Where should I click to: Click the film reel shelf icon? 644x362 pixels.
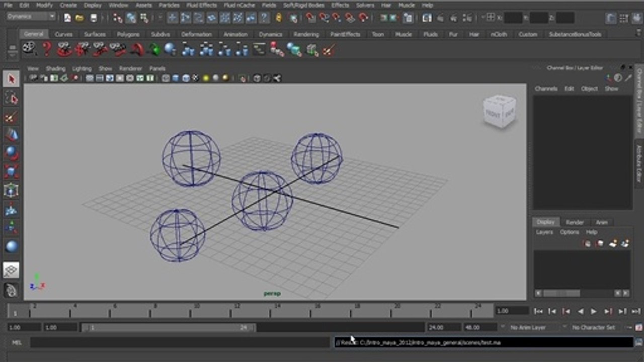click(x=29, y=49)
